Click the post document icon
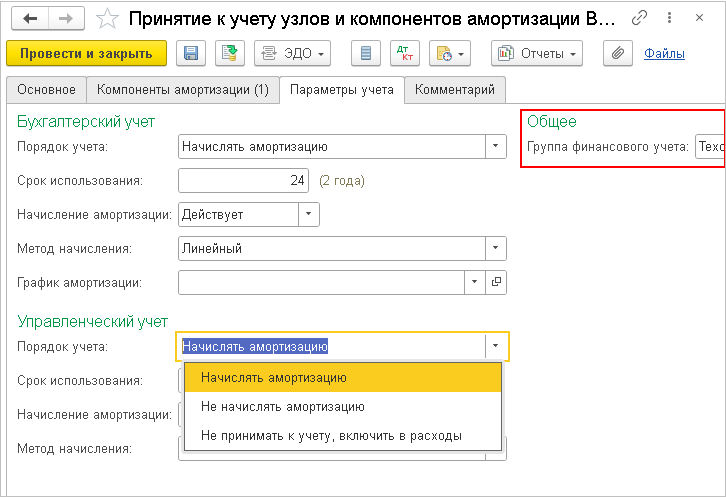 click(230, 54)
